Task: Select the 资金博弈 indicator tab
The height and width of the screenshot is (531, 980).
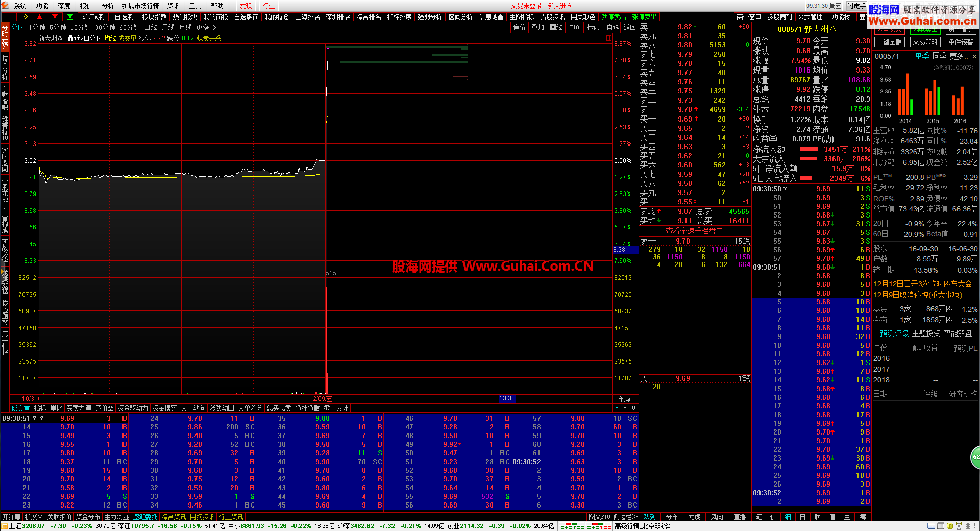Action: tap(164, 408)
